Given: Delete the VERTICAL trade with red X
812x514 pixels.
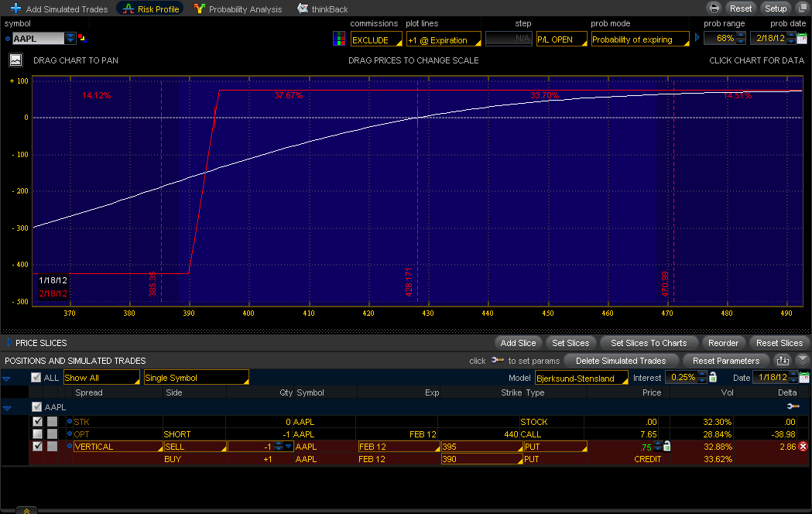Looking at the screenshot, I should point(803,446).
